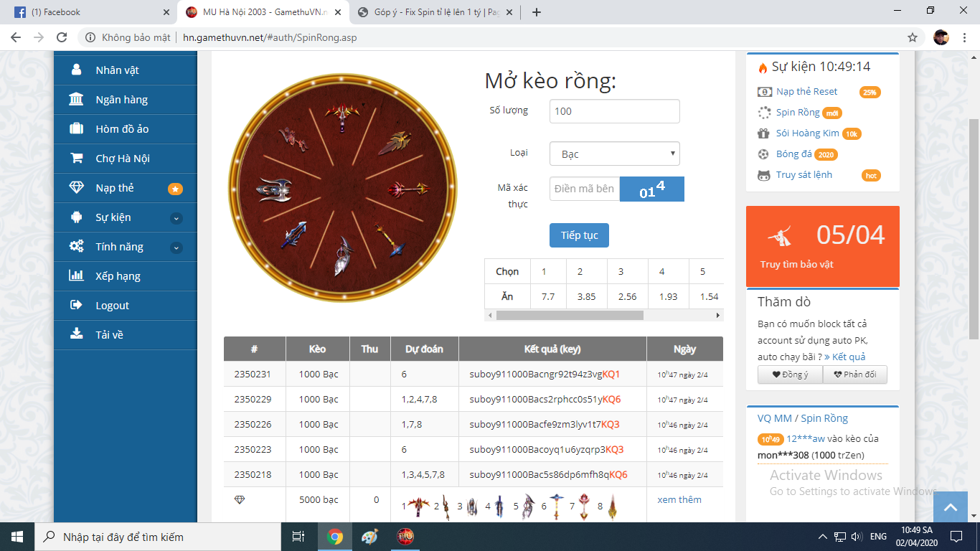Click the shopping cart icon for Chợ Hà Nội
This screenshot has width=980, height=551.
pyautogui.click(x=76, y=159)
